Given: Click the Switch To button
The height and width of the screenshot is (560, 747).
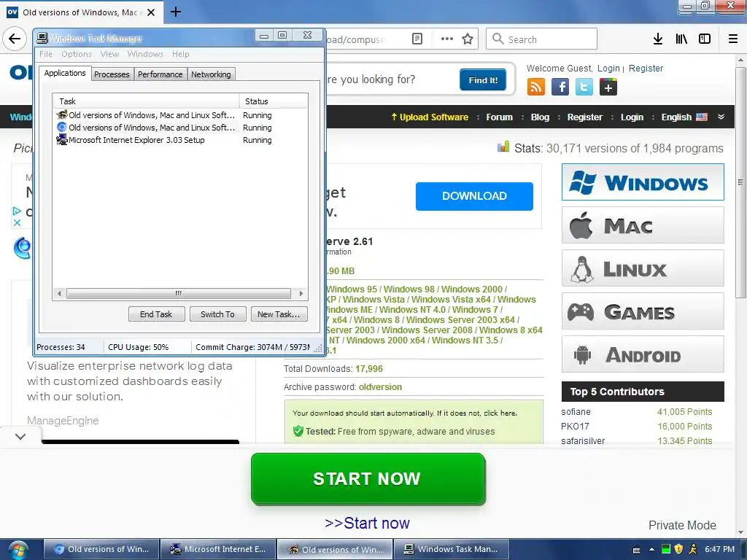Looking at the screenshot, I should point(217,314).
